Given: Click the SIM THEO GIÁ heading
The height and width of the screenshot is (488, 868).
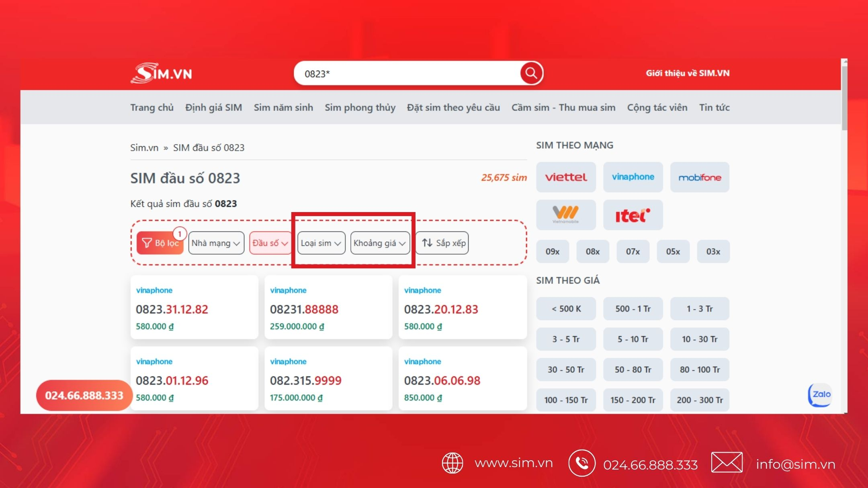Looking at the screenshot, I should coord(568,280).
